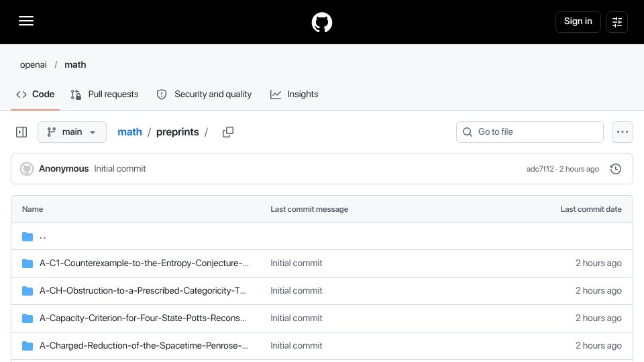
Task: Click 2 hours ago in A-CH-Obstruction row
Action: 598,290
